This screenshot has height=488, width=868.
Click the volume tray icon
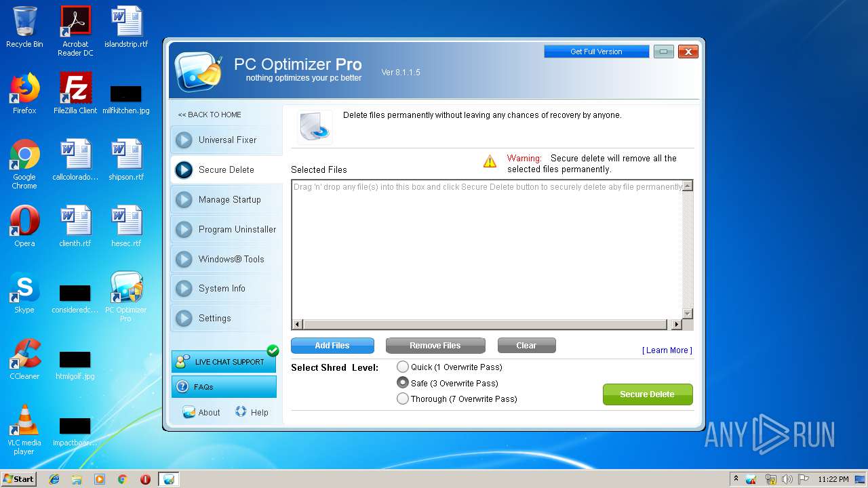[x=787, y=479]
